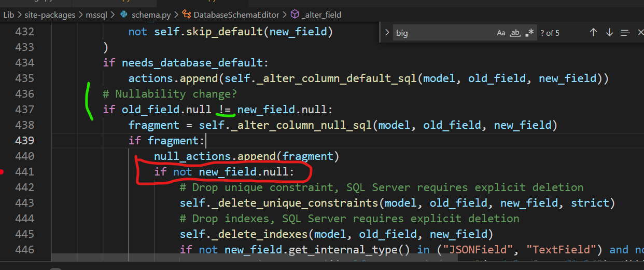644x270 pixels.
Task: Click line number 440
Action: (24, 156)
